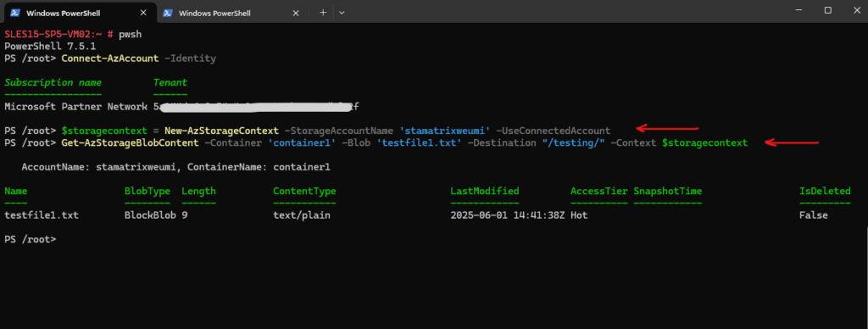Click testfile1.txt in the output table

point(42,215)
